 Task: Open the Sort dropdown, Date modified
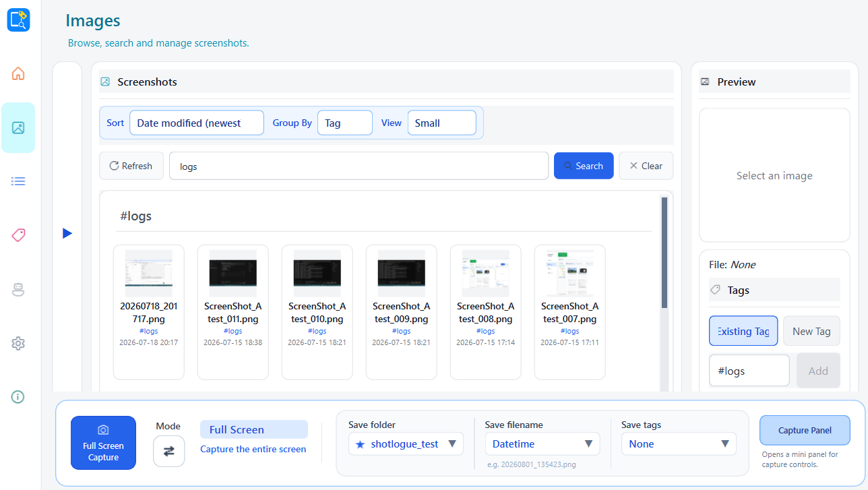(196, 123)
